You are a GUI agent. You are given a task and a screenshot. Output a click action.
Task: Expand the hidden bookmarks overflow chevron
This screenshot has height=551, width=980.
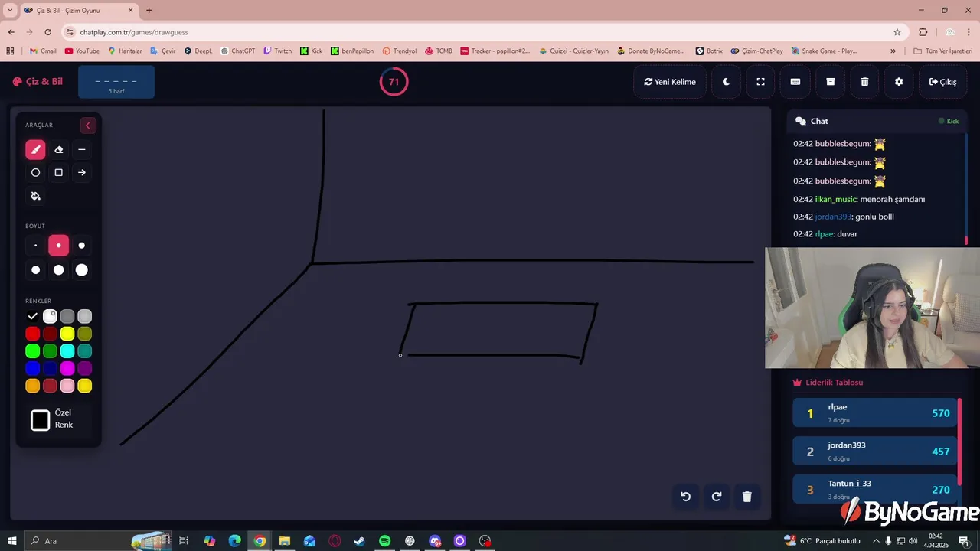pyautogui.click(x=893, y=51)
